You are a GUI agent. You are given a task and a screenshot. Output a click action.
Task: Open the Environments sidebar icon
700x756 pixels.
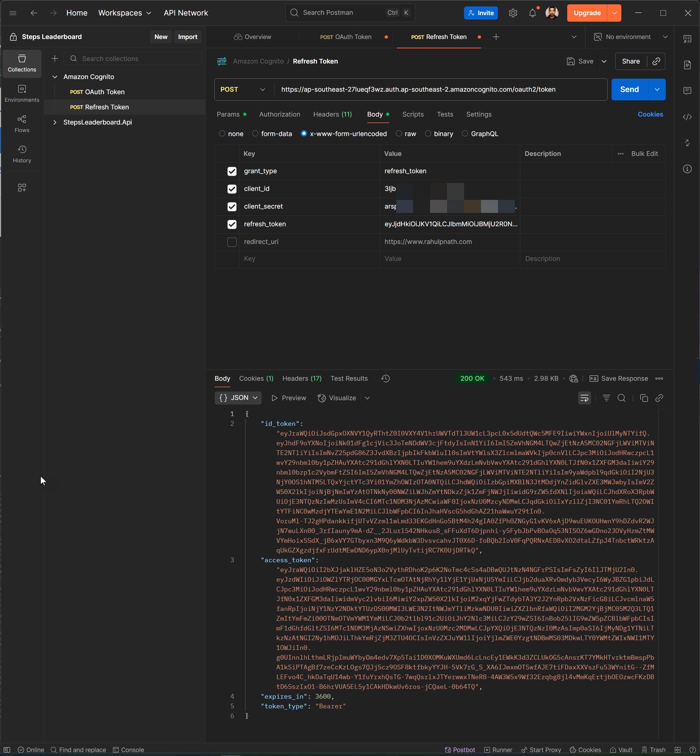[x=22, y=93]
